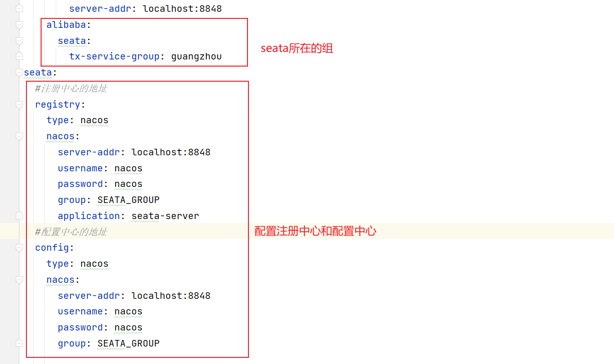Click "server-addr" key under config nacos
614x364 pixels.
[89, 296]
